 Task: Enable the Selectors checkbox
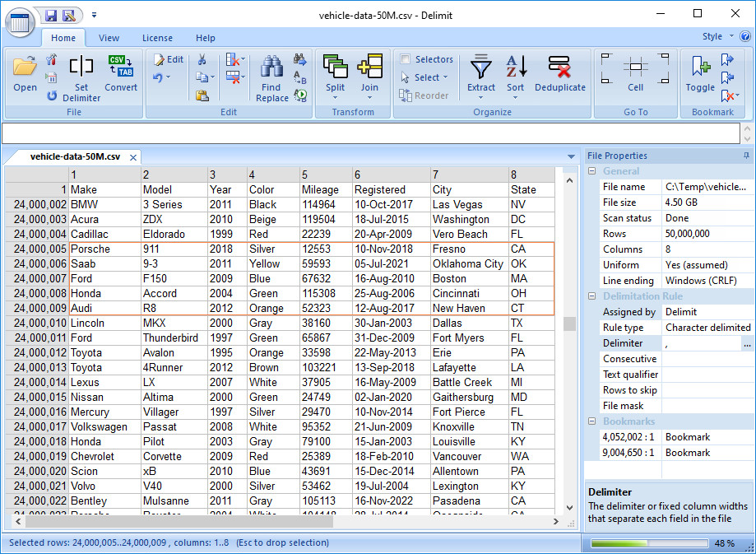click(x=406, y=59)
